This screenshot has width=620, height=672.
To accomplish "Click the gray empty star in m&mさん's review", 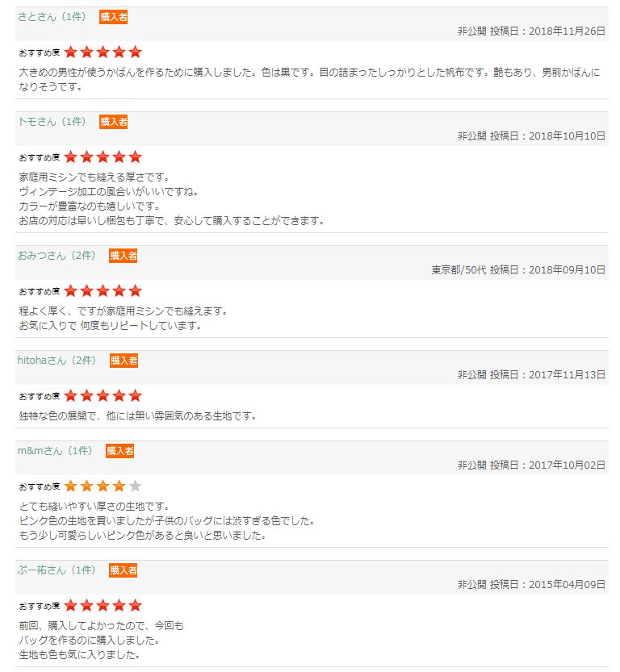I will pyautogui.click(x=135, y=486).
